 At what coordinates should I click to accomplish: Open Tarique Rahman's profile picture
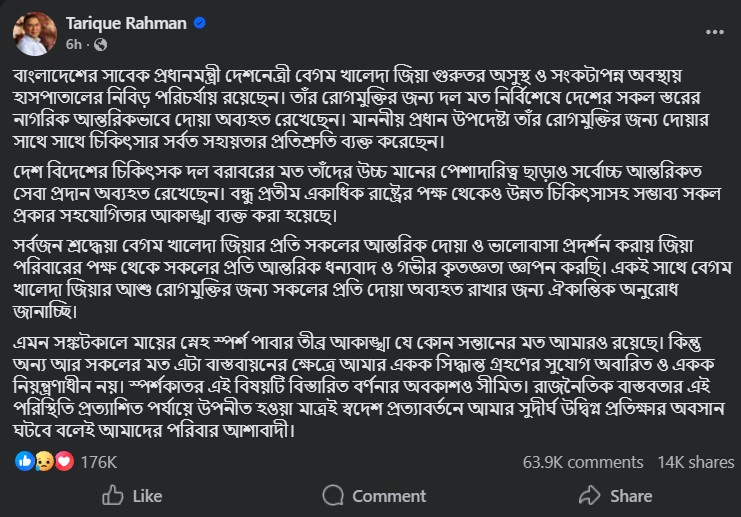[x=34, y=33]
